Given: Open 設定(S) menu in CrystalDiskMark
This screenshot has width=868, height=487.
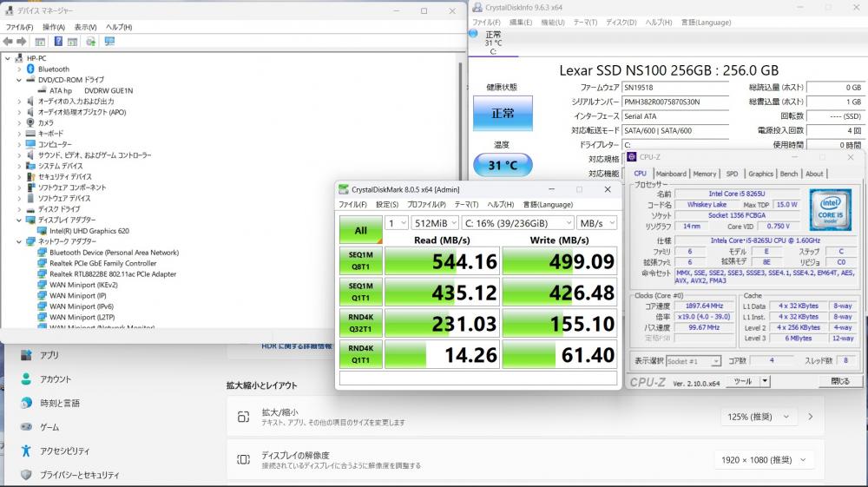Looking at the screenshot, I should point(387,204).
